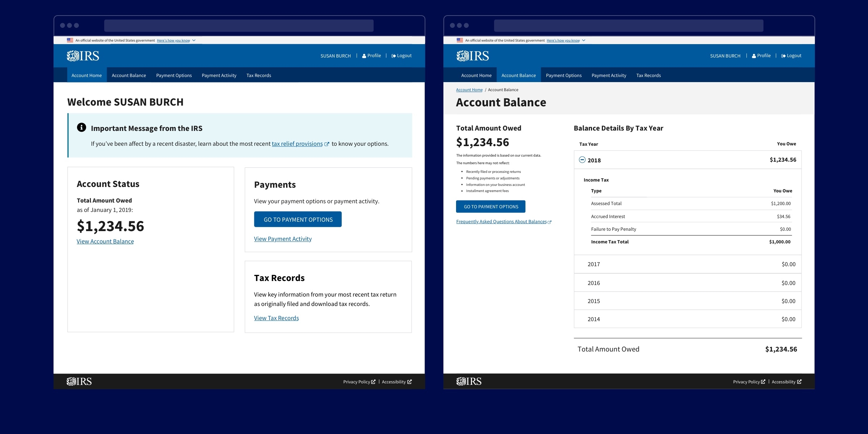Click info icon in Important Message alert
Screen dimensions: 868x434
pos(81,127)
